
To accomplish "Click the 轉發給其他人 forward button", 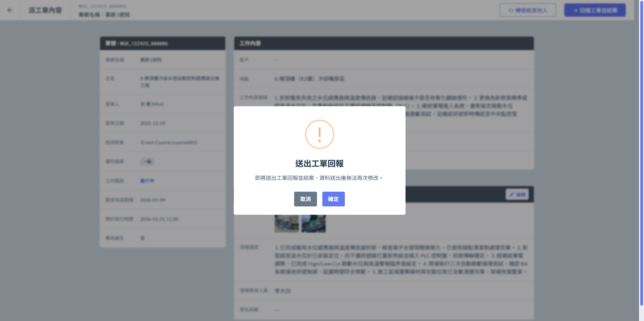I will click(x=528, y=10).
